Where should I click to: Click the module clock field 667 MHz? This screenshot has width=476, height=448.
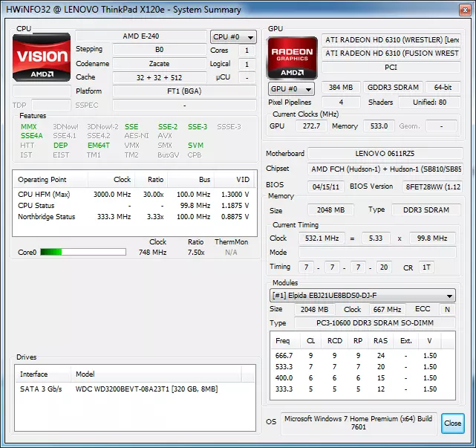[x=387, y=310]
